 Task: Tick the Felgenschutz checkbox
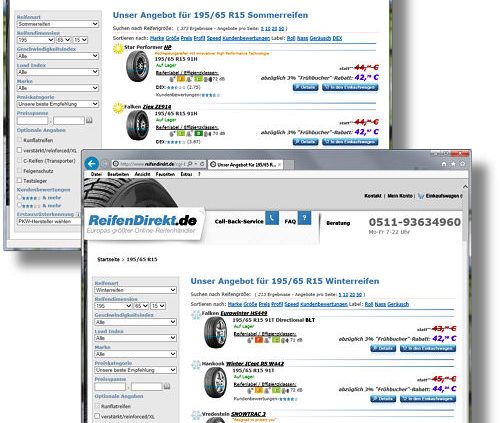pos(20,170)
